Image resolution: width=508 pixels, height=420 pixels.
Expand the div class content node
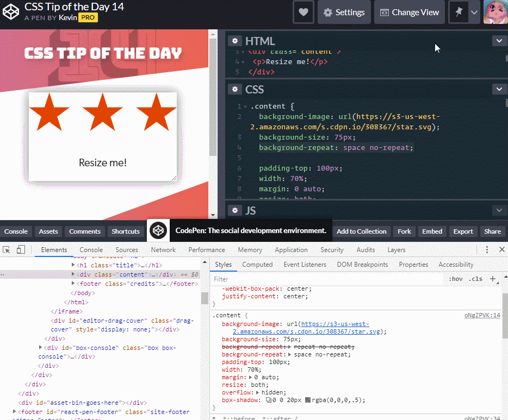[73, 274]
